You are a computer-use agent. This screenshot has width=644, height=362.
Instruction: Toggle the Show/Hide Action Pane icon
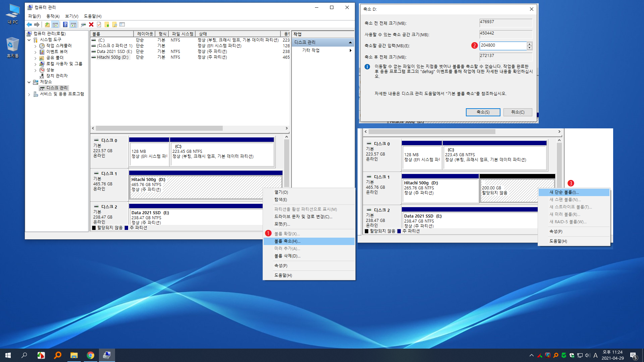point(73,24)
